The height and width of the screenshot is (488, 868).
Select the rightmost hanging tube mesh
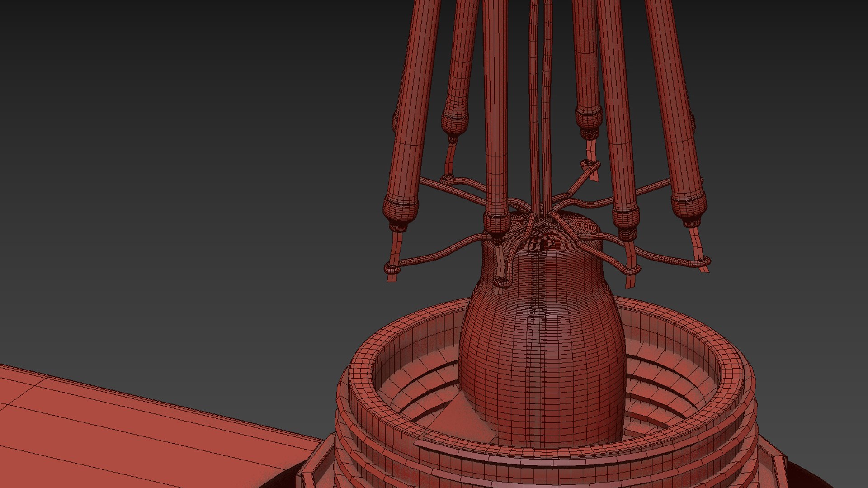(676, 113)
